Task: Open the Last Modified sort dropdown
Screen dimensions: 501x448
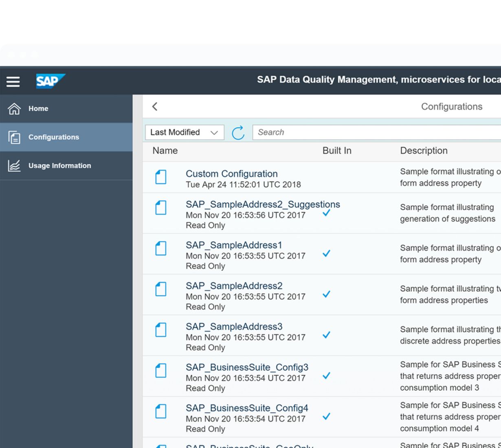Action: [x=185, y=132]
